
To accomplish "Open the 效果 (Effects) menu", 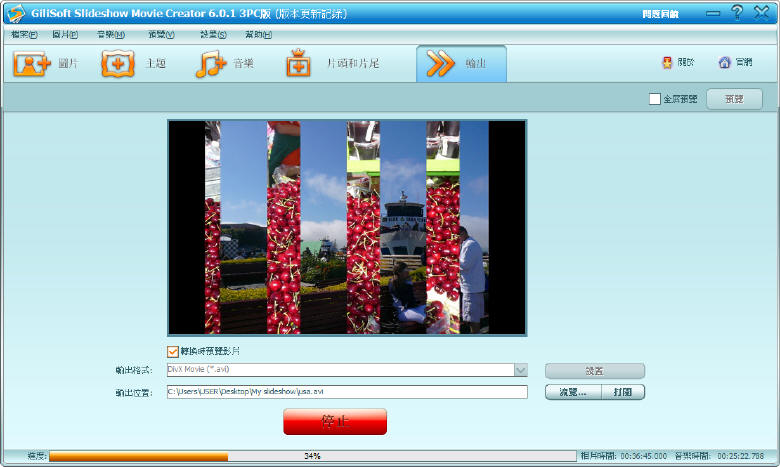I will point(213,35).
